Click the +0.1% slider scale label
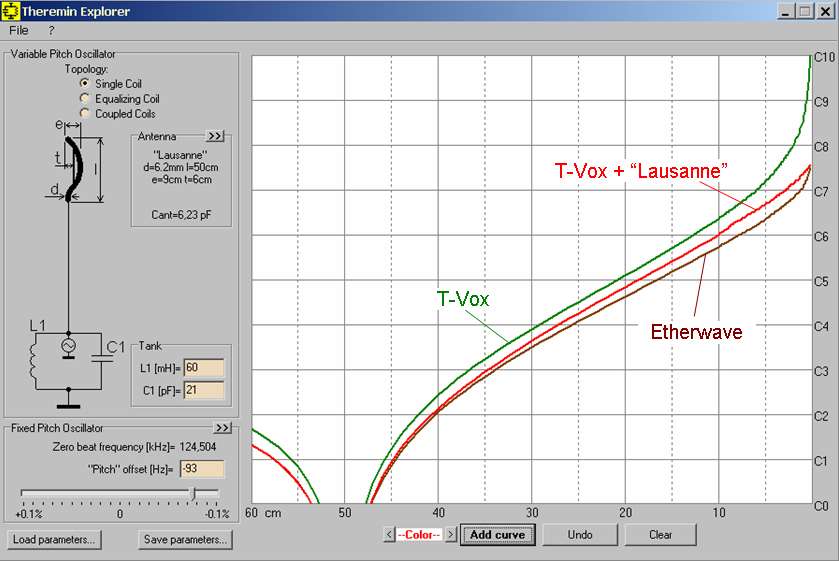The image size is (839, 561). coord(28,514)
